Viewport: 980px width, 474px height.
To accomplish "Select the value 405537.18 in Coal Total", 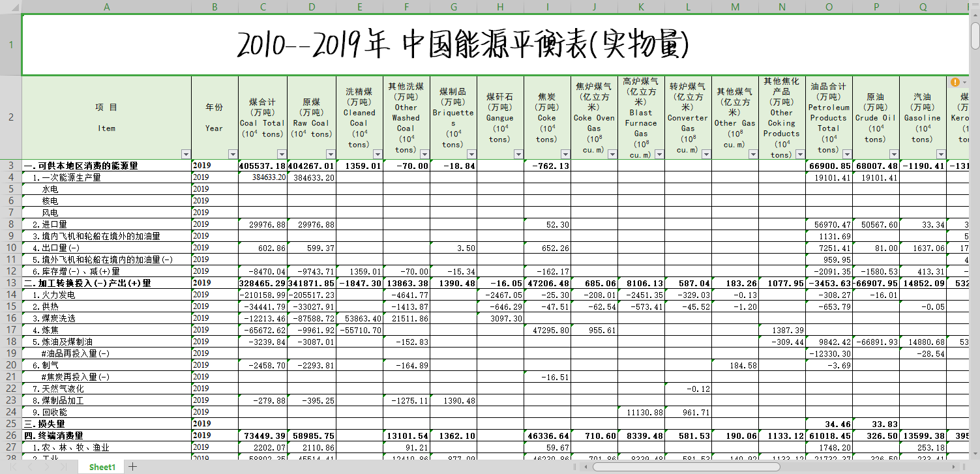I will coord(263,166).
